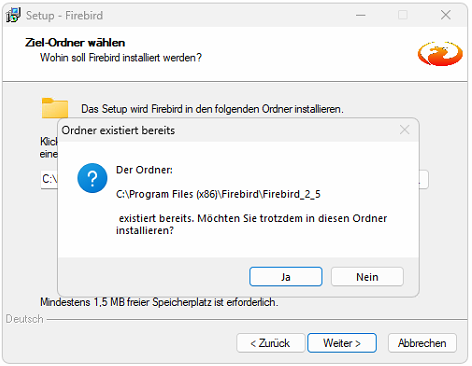Click the yellow folder icon
Viewport: 472px width, 366px height.
pos(55,108)
